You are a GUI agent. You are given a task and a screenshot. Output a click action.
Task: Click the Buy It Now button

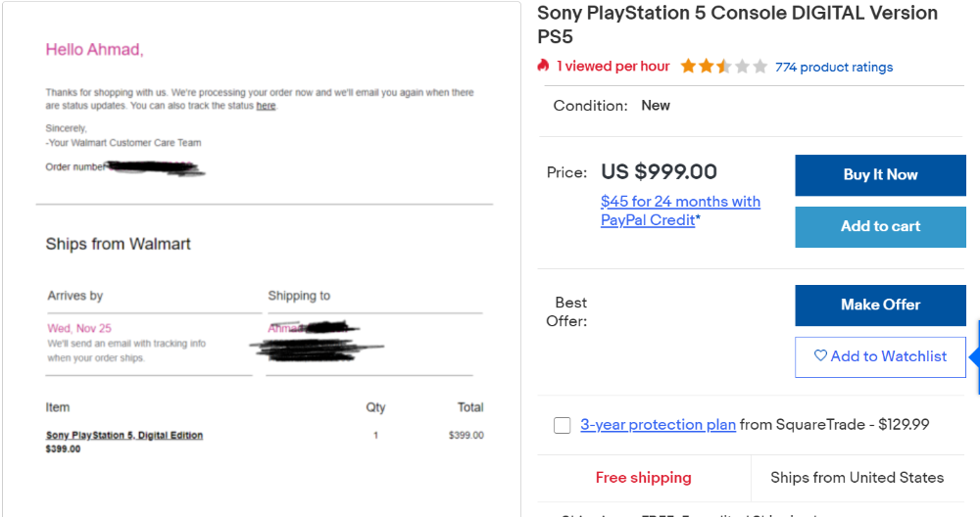coord(880,175)
